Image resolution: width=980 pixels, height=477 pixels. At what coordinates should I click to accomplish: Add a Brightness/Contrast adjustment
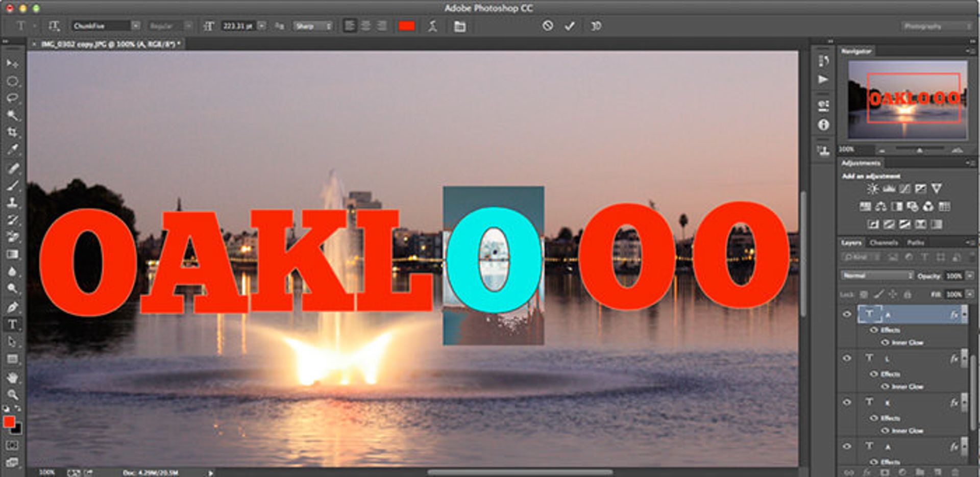click(x=872, y=189)
